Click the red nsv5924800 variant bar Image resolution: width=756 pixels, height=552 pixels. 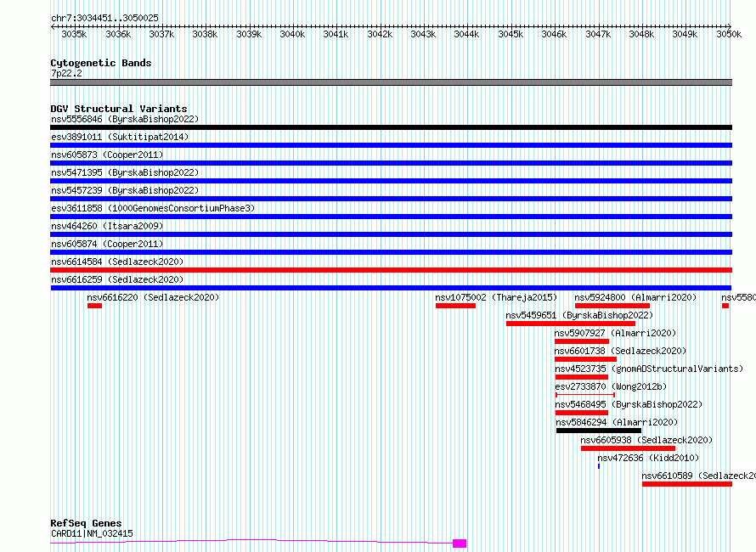pos(612,306)
